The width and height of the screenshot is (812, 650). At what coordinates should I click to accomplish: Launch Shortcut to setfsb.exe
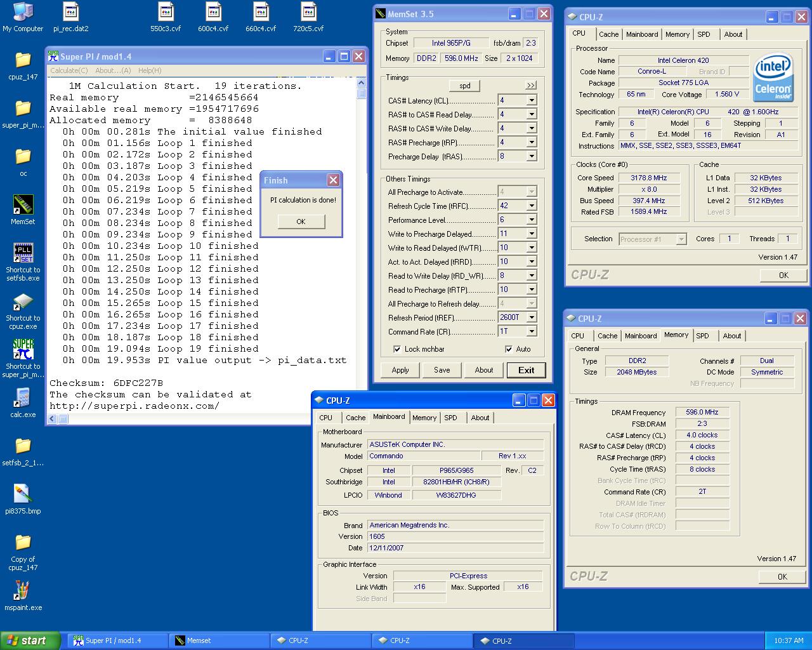(x=23, y=262)
